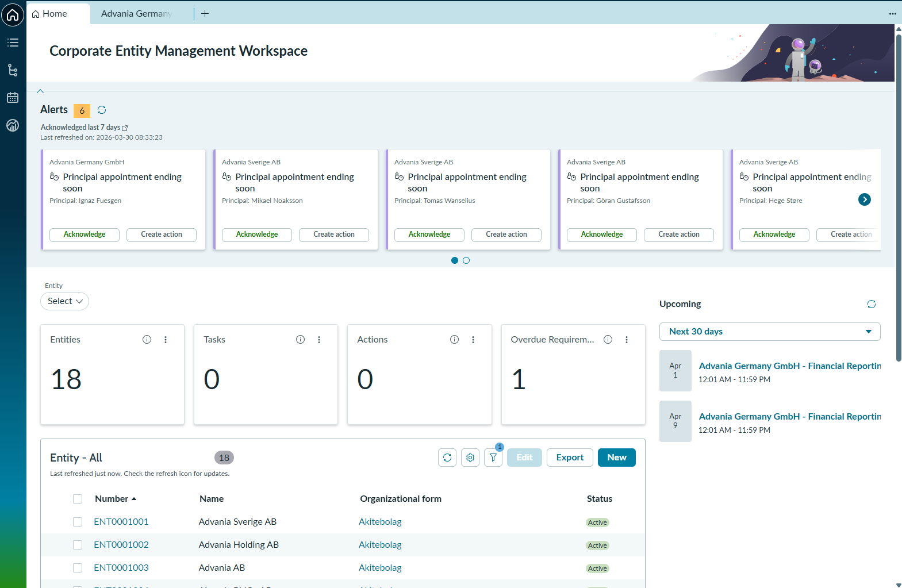Collapse the Alerts section chevron
Image resolution: width=902 pixels, height=588 pixels.
click(x=40, y=91)
